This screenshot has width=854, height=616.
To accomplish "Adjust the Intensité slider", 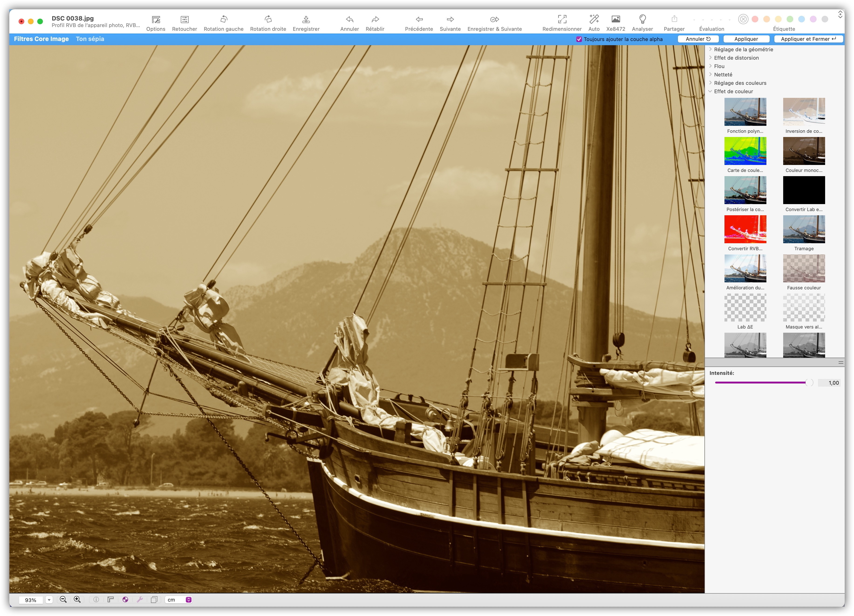I will 764,383.
